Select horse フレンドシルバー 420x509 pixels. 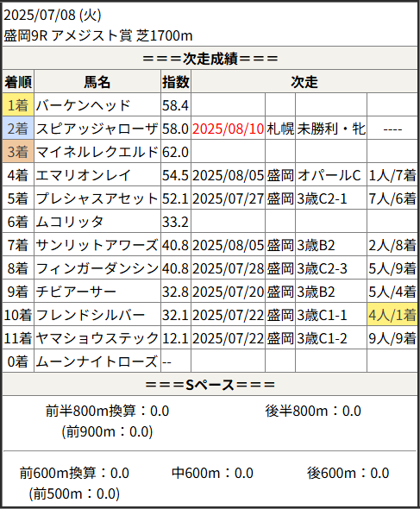pyautogui.click(x=91, y=315)
